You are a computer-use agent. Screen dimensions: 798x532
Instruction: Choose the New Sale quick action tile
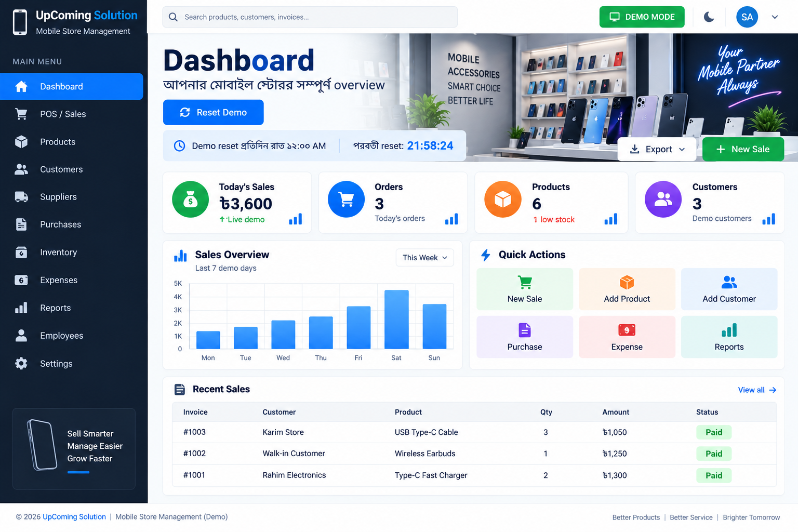tap(525, 289)
